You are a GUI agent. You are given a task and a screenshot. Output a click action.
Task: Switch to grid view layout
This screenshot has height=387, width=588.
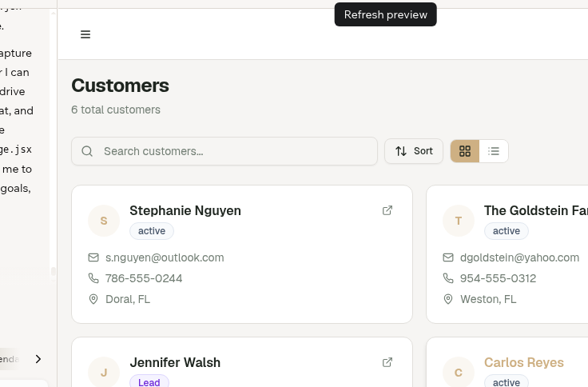[465, 151]
